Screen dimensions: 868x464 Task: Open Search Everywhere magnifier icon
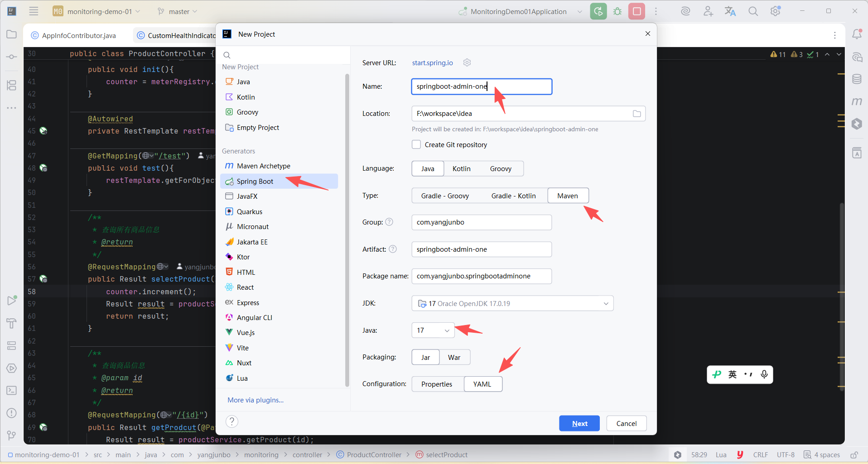(x=753, y=11)
